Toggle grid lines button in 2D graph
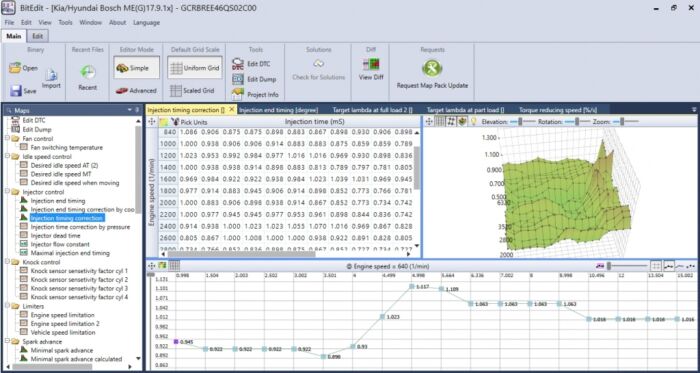 [655, 266]
